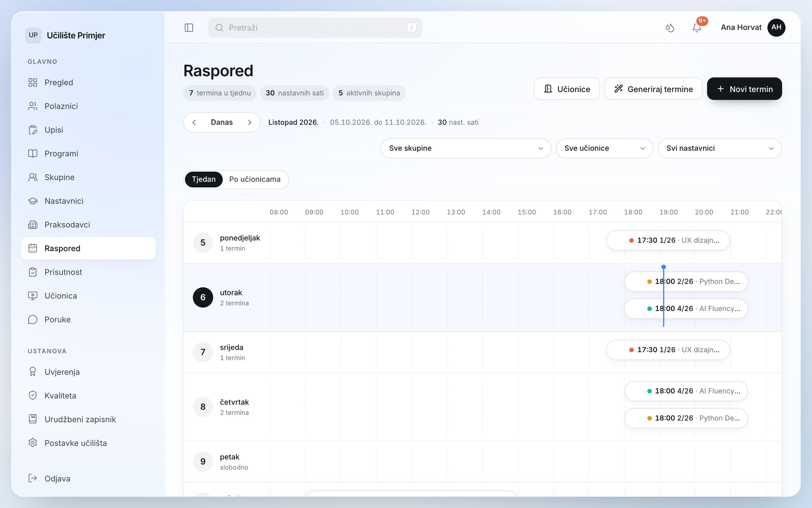Open Nastavnici page

tap(88, 201)
